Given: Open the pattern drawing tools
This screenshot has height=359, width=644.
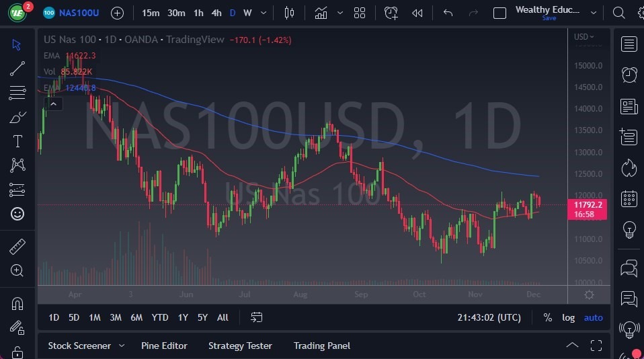Looking at the screenshot, I should point(17,165).
